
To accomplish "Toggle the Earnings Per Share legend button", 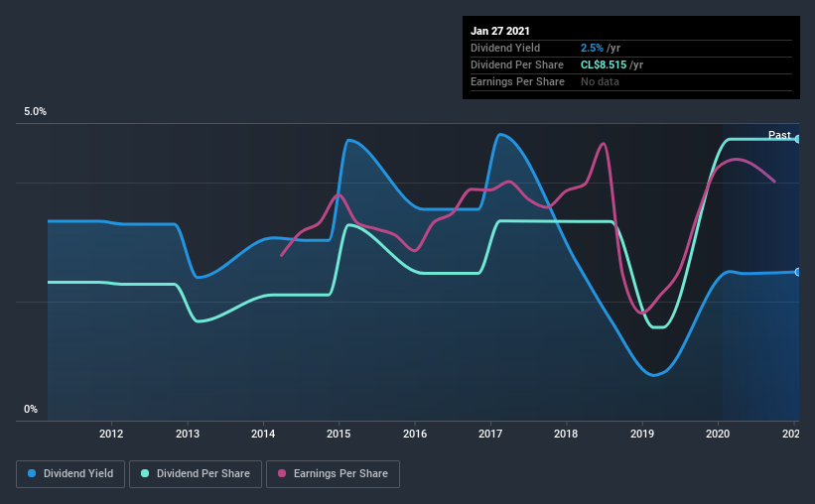I will (333, 474).
